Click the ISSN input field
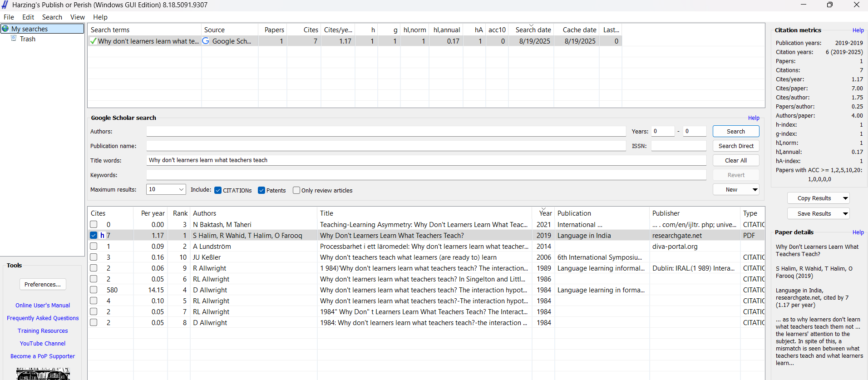Screen dimensions: 868x380 click(x=679, y=146)
